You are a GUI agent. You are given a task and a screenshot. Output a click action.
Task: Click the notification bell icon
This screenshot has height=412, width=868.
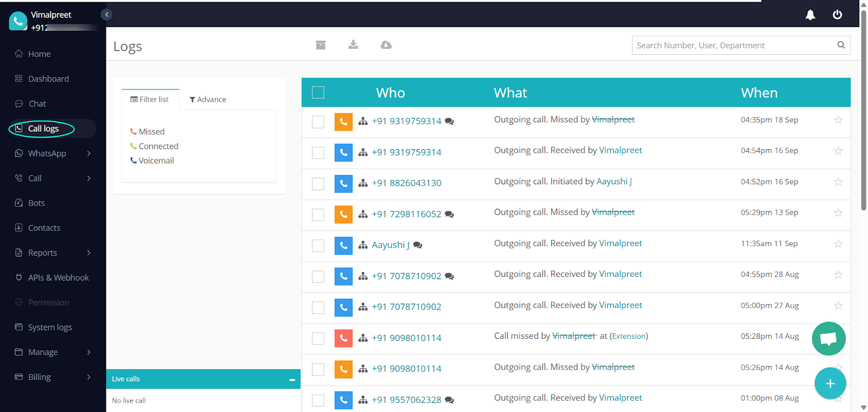coord(810,15)
